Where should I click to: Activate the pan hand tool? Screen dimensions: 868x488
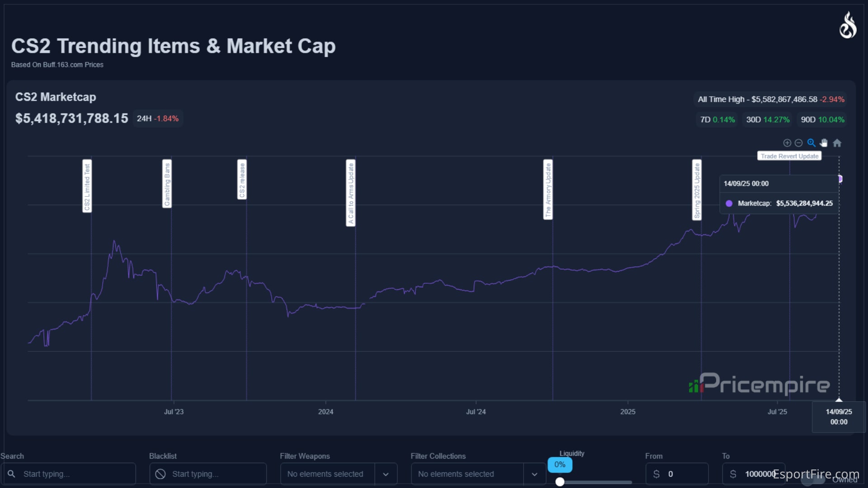pos(824,143)
